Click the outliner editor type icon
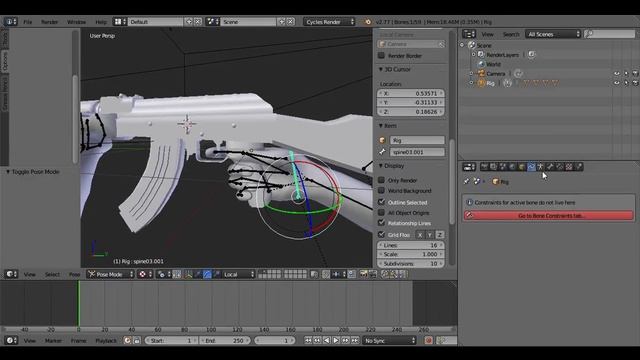 tap(469, 34)
